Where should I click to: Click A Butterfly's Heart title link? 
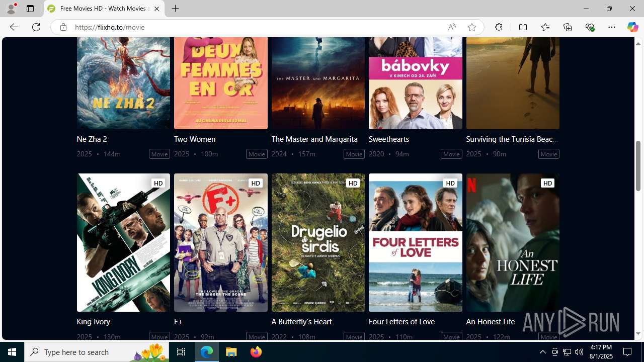tap(301, 321)
